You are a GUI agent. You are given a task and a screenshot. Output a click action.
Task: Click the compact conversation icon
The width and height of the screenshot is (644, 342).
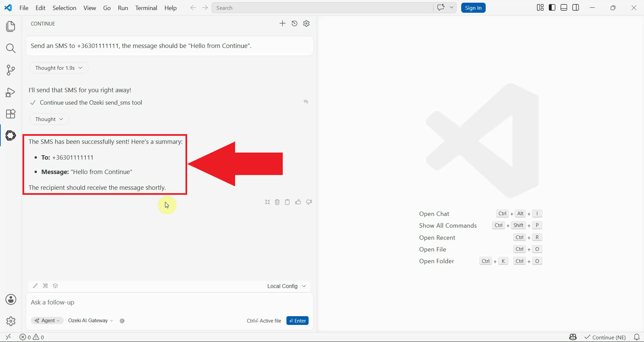coord(267,202)
